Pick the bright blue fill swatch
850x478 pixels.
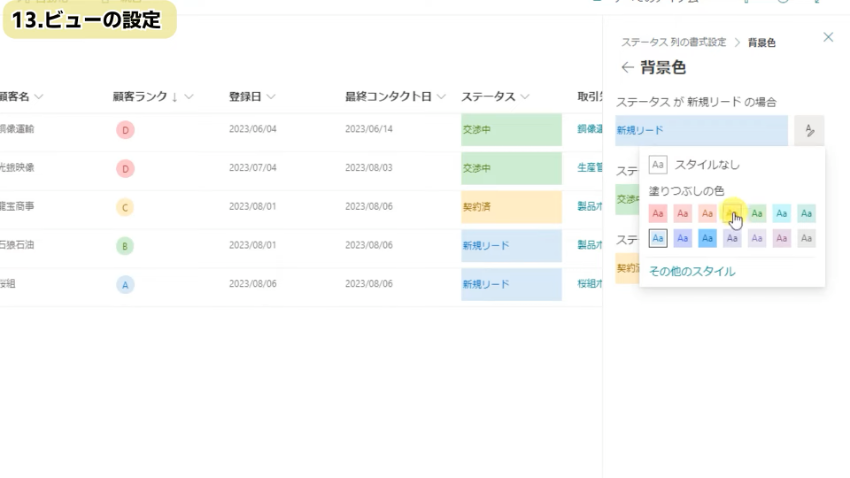707,238
